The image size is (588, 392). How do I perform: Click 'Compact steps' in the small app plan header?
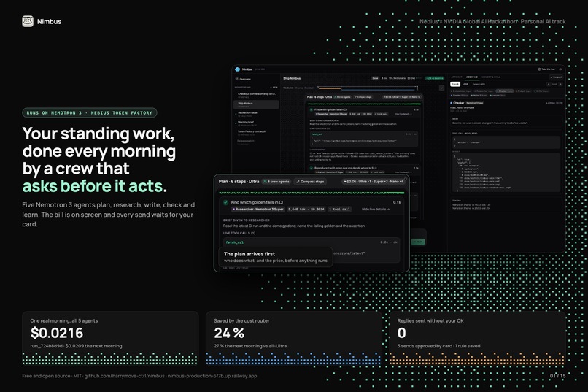pyautogui.click(x=363, y=97)
